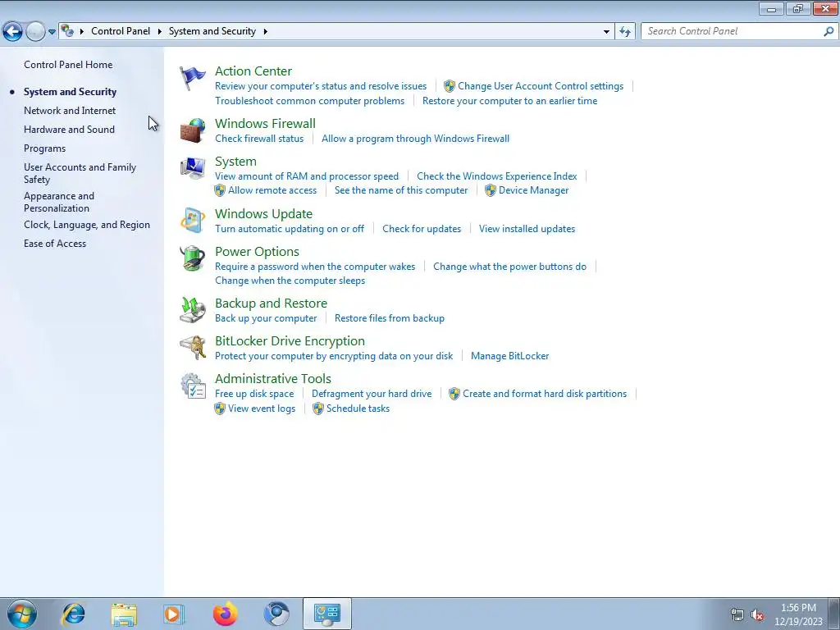Select Control Panel in the breadcrumb
The width and height of the screenshot is (840, 630).
coord(121,31)
